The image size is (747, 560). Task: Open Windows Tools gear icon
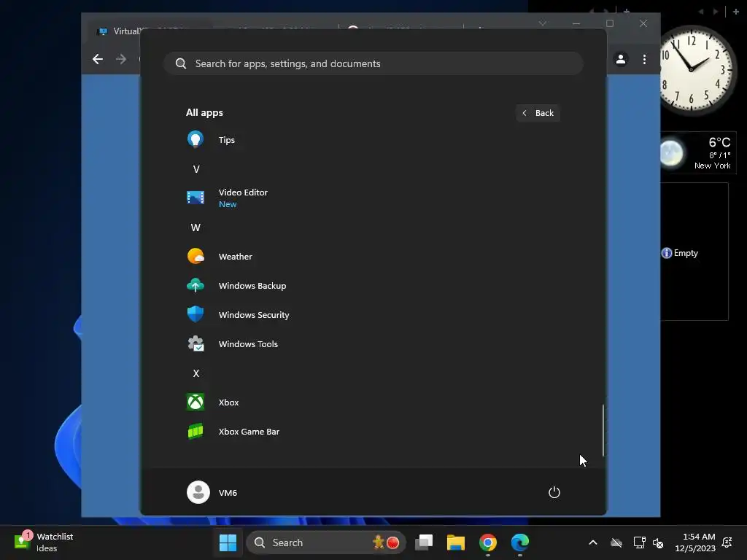click(196, 343)
